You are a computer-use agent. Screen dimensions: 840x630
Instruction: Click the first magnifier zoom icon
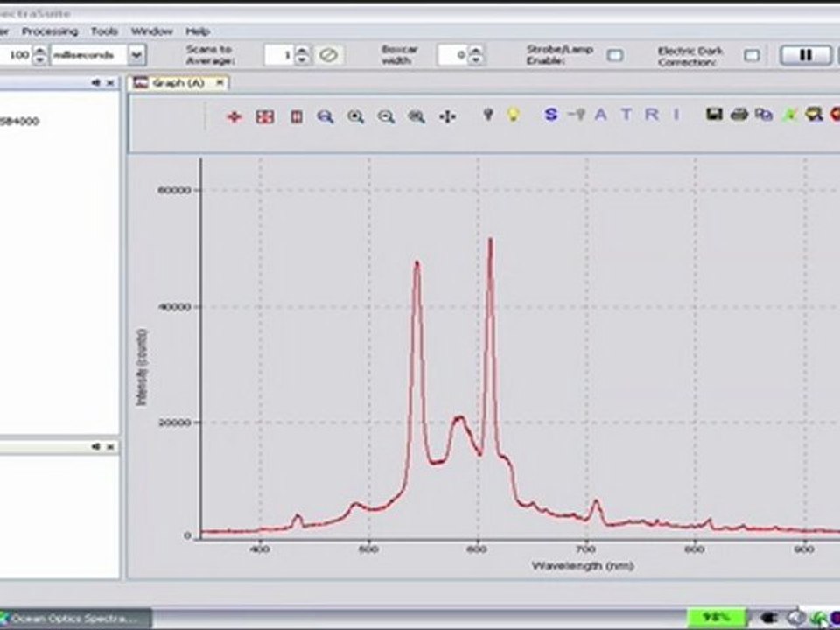[x=325, y=116]
